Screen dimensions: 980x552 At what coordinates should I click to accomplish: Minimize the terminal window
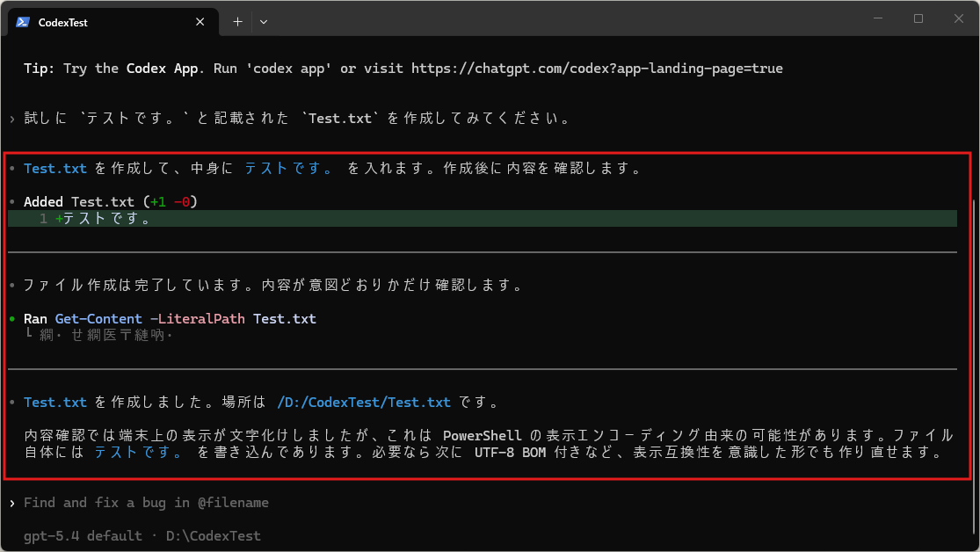click(878, 18)
